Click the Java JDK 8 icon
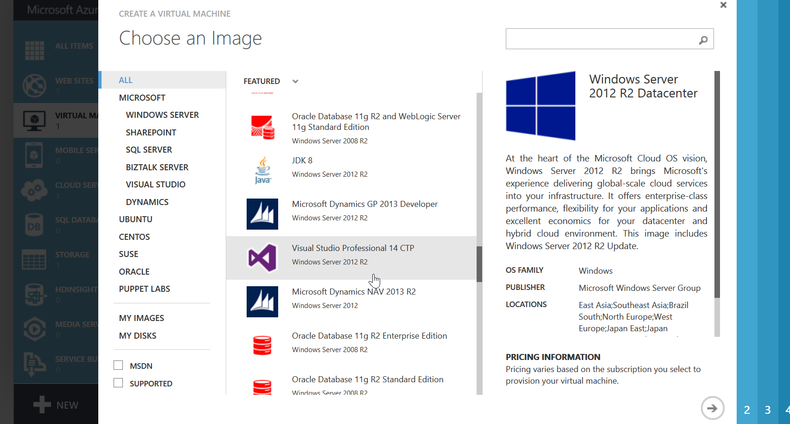790x424 pixels. click(x=262, y=170)
